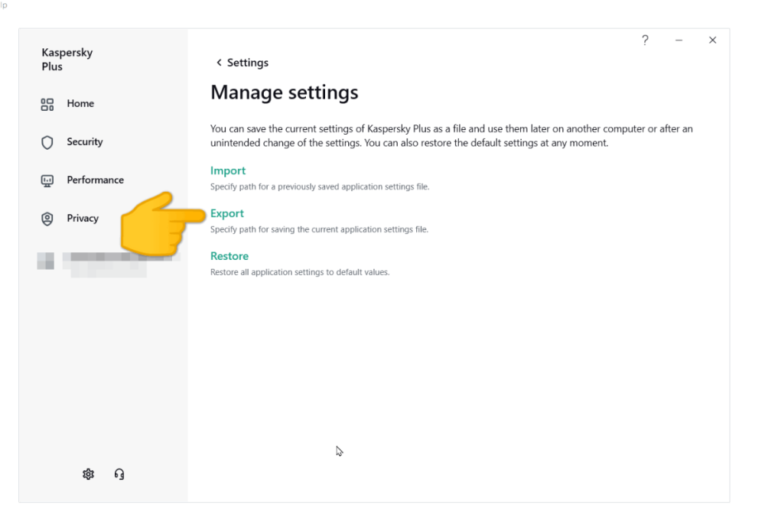The image size is (765, 532).
Task: Click the Export settings link
Action: tap(227, 213)
